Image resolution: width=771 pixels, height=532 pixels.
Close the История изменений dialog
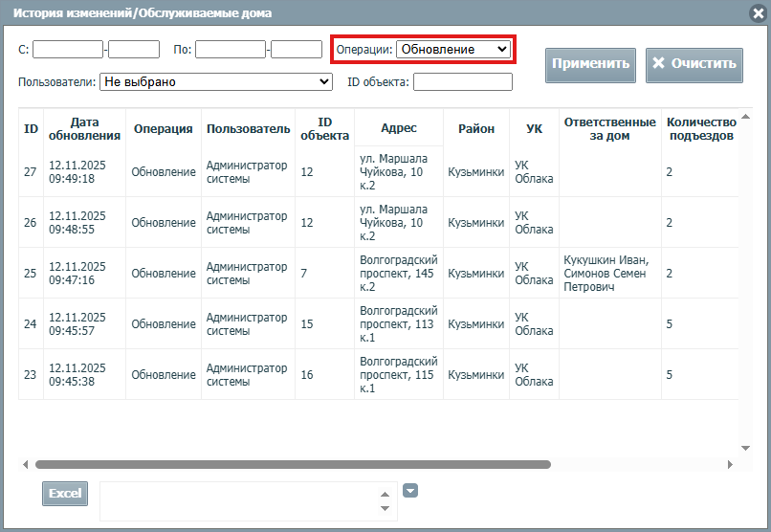tap(758, 13)
